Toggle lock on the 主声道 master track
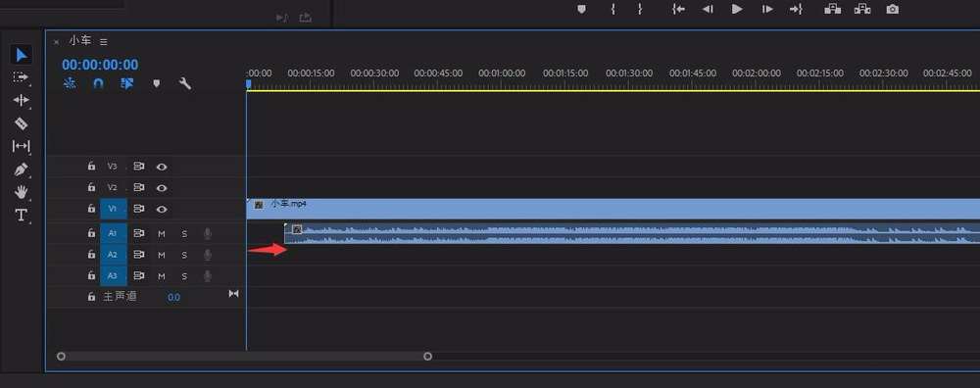 click(x=91, y=297)
